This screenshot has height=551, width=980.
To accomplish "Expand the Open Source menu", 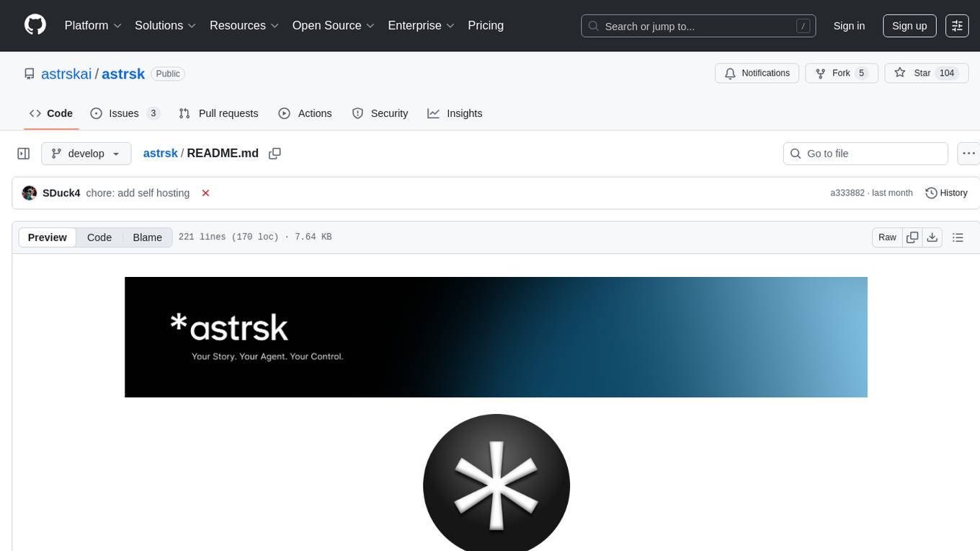I will [334, 25].
